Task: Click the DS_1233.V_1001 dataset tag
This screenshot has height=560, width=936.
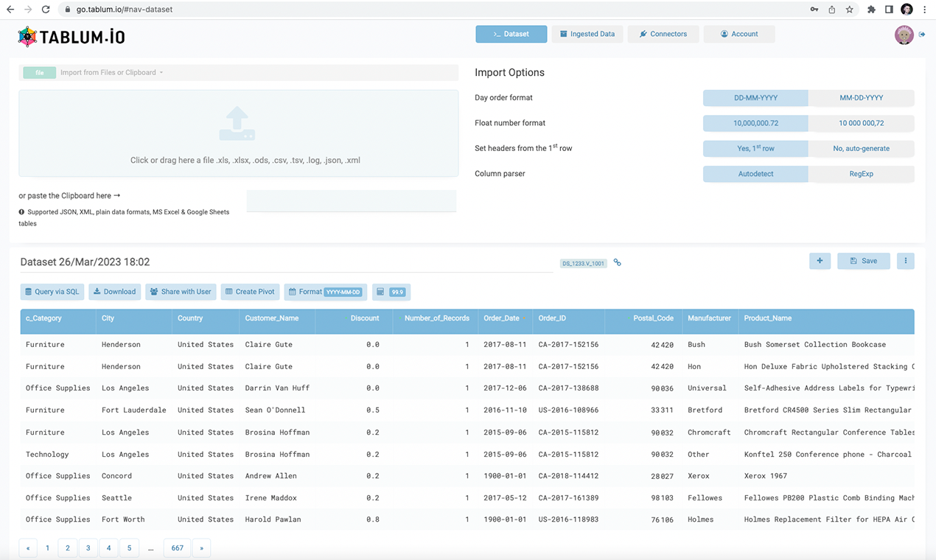Action: [584, 263]
